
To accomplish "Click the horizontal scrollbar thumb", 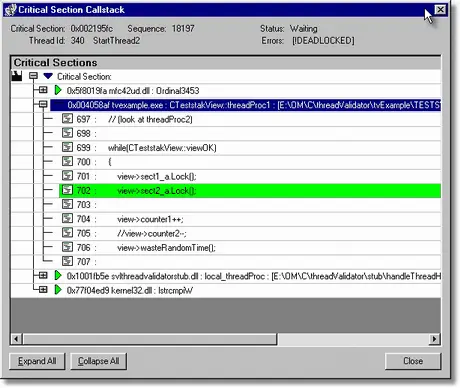I will pyautogui.click(x=149, y=339).
